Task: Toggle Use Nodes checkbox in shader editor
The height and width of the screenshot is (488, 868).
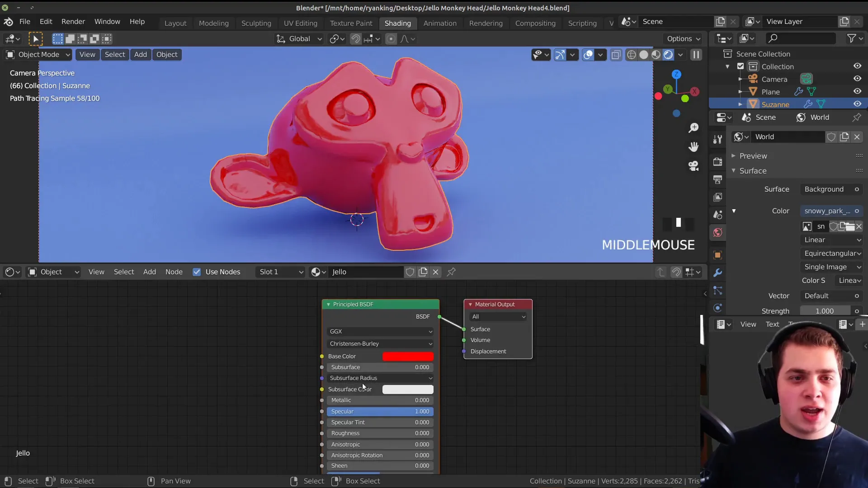Action: coord(197,272)
